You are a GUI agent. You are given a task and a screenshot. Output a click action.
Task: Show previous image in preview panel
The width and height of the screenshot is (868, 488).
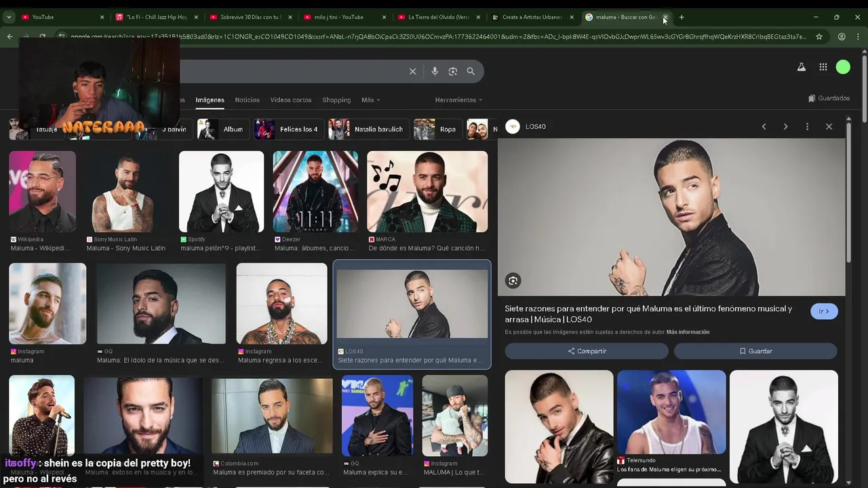(x=764, y=127)
